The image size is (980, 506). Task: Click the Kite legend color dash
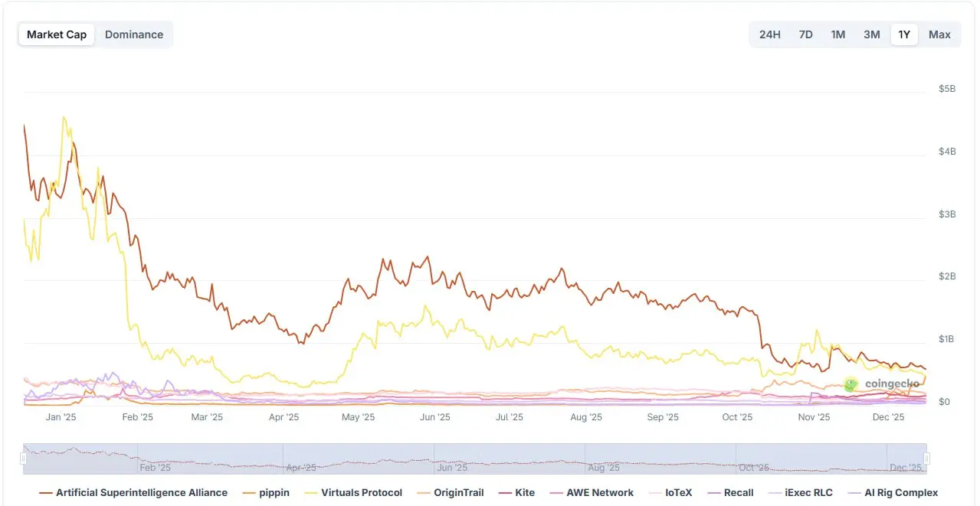coord(506,493)
